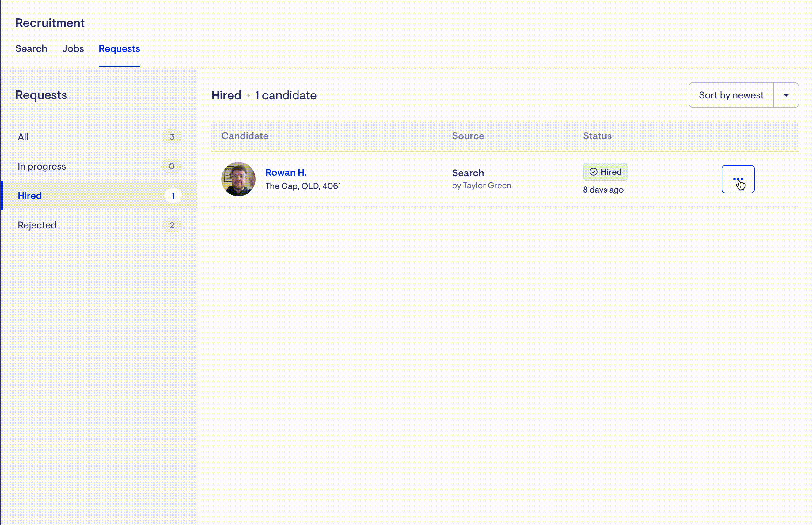Click the All count badge showing 3
812x525 pixels.
(172, 137)
